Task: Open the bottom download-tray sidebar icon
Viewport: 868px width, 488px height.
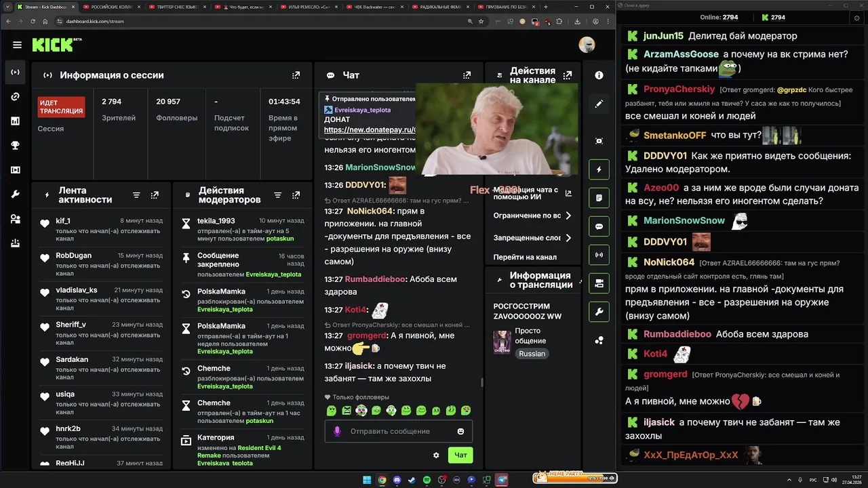Action: coord(15,243)
